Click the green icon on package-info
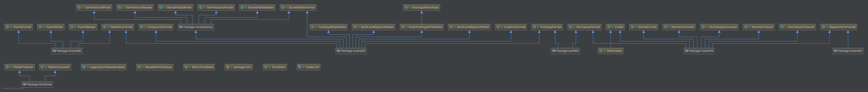 (x=228, y=67)
